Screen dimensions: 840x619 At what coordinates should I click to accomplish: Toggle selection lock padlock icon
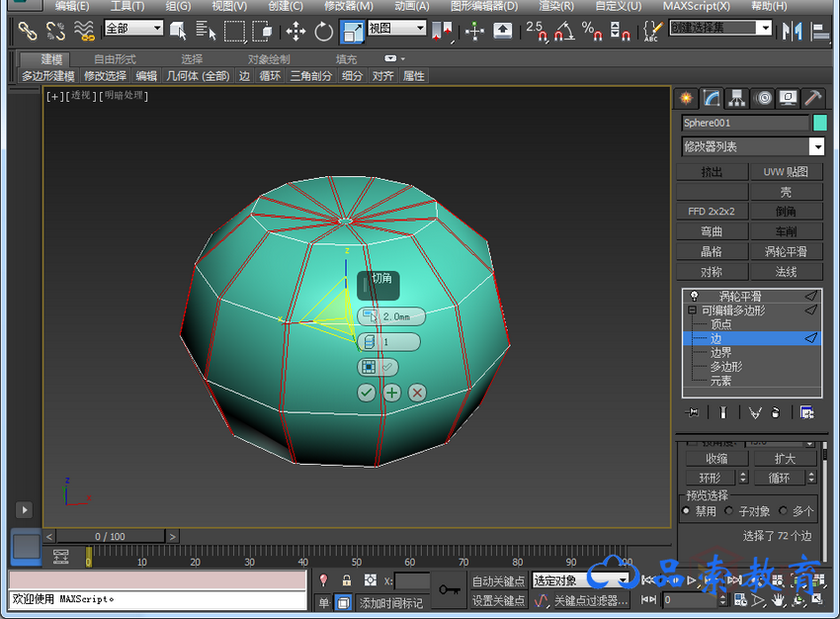point(347,580)
